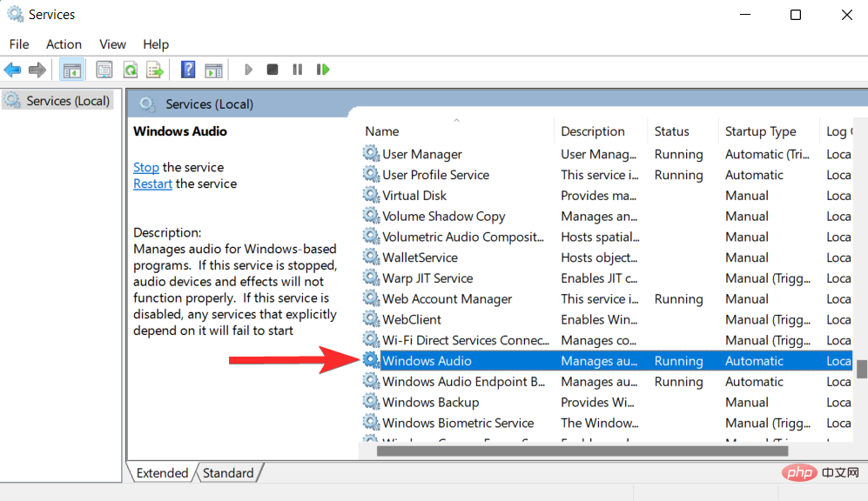Screen dimensions: 868x501
Task: Click the Back navigation arrow
Action: (12, 69)
